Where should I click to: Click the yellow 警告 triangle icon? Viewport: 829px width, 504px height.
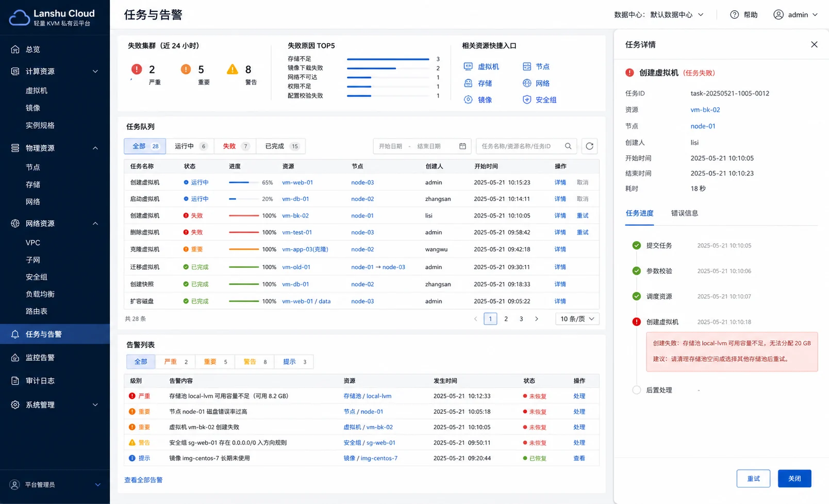click(233, 69)
